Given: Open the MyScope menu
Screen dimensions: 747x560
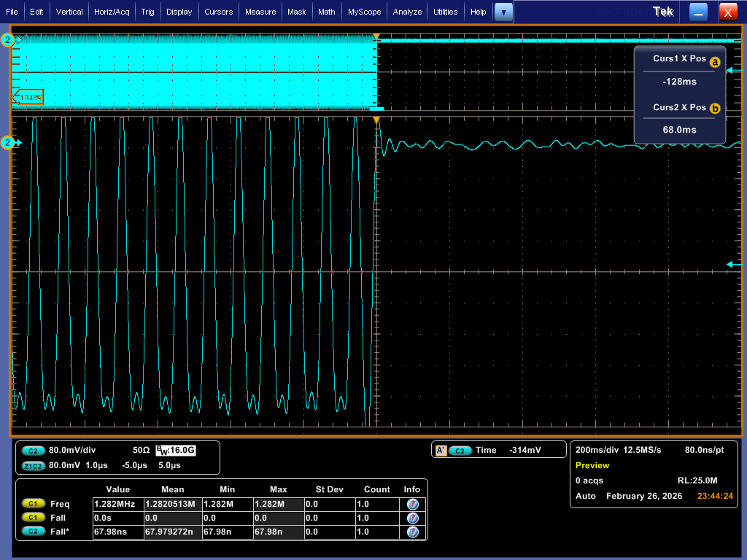Looking at the screenshot, I should click(364, 12).
